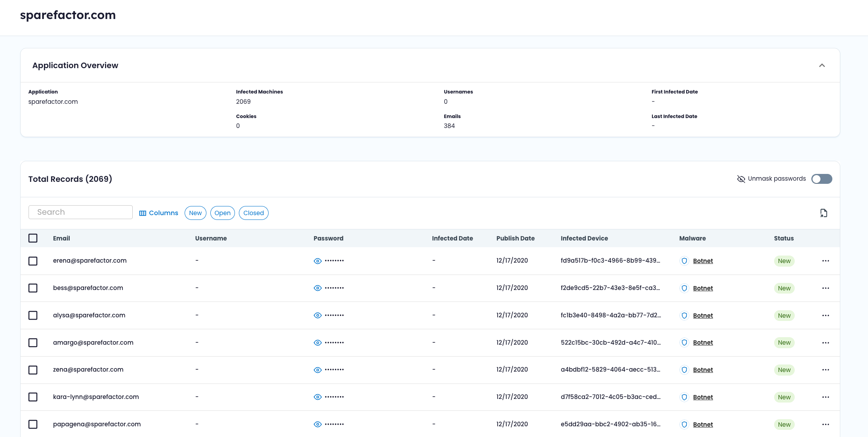Open three-dot menu for amargo@sparefactor.com
Image resolution: width=868 pixels, height=437 pixels.
826,343
